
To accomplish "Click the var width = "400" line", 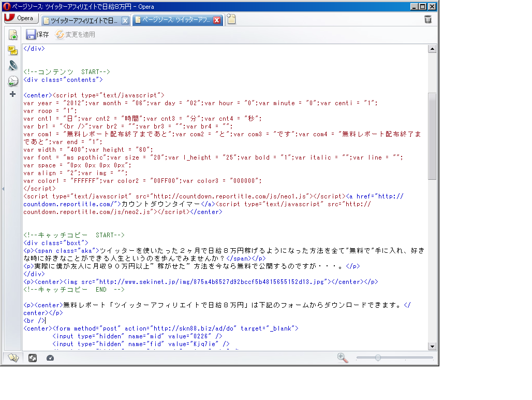I will (x=88, y=150).
